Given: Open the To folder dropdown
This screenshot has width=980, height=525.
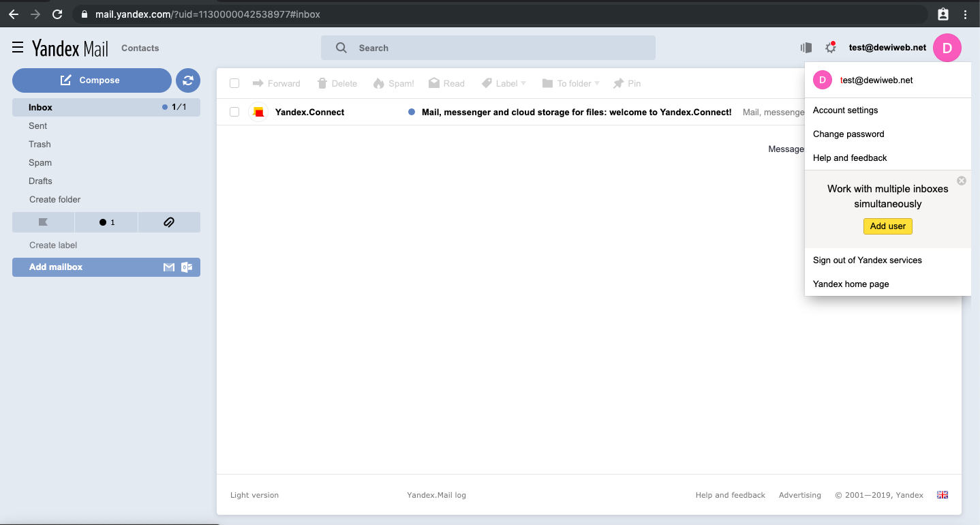Looking at the screenshot, I should click(x=571, y=83).
